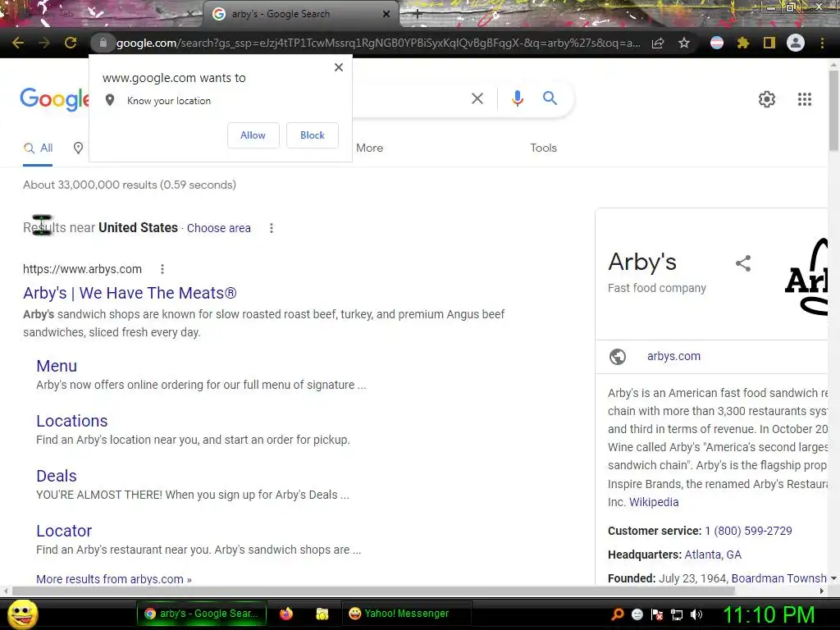This screenshot has width=840, height=630.
Task: Open the Chrome profile avatar
Action: pos(796,43)
